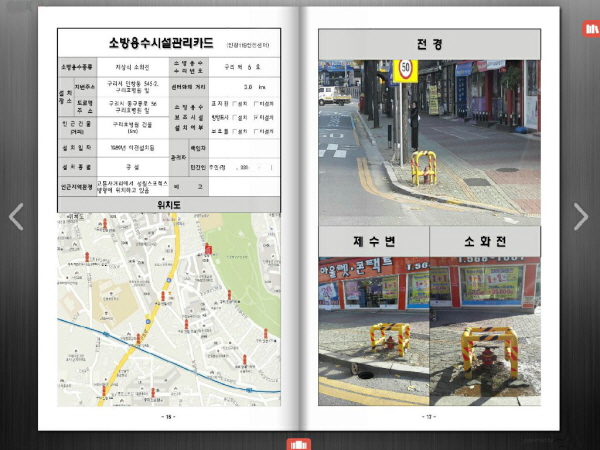Viewport: 600px width, 450px height.
Task: Select the 전경 section header
Action: [x=429, y=44]
